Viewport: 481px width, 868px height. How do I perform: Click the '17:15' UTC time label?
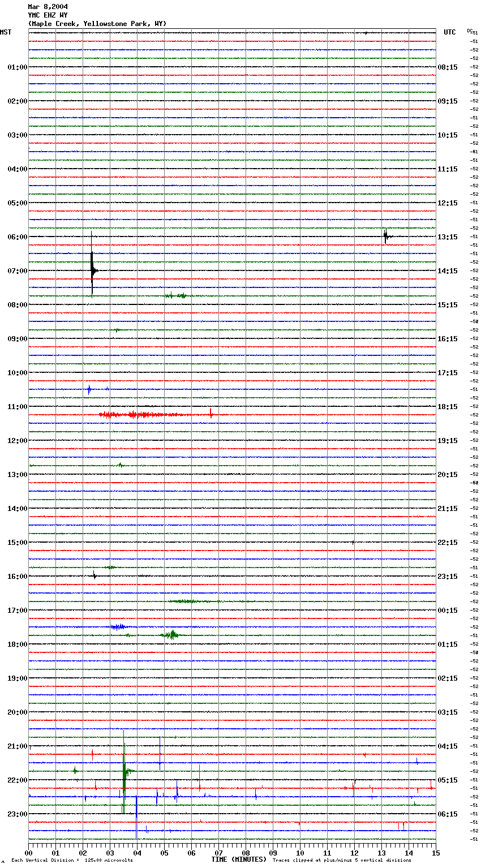click(x=448, y=373)
